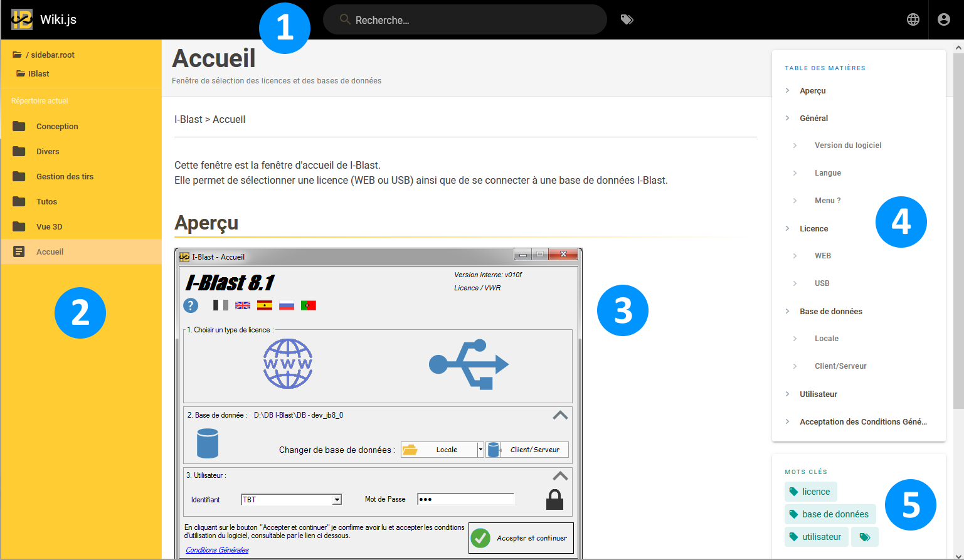Click the blue help question mark icon
964x560 pixels.
click(191, 305)
